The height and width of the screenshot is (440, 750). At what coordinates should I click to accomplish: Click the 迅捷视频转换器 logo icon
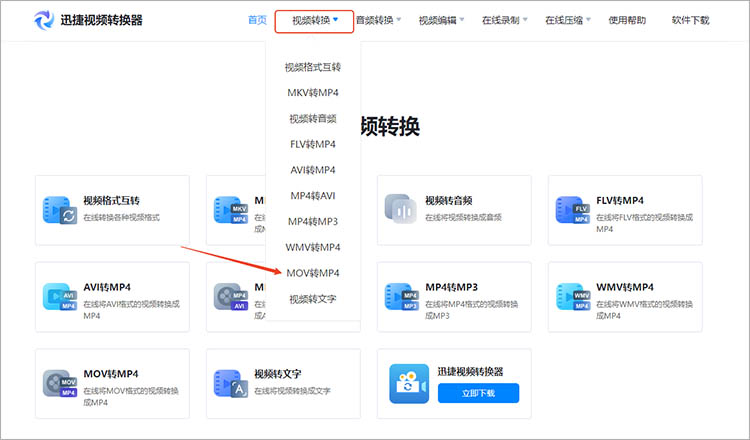point(44,20)
